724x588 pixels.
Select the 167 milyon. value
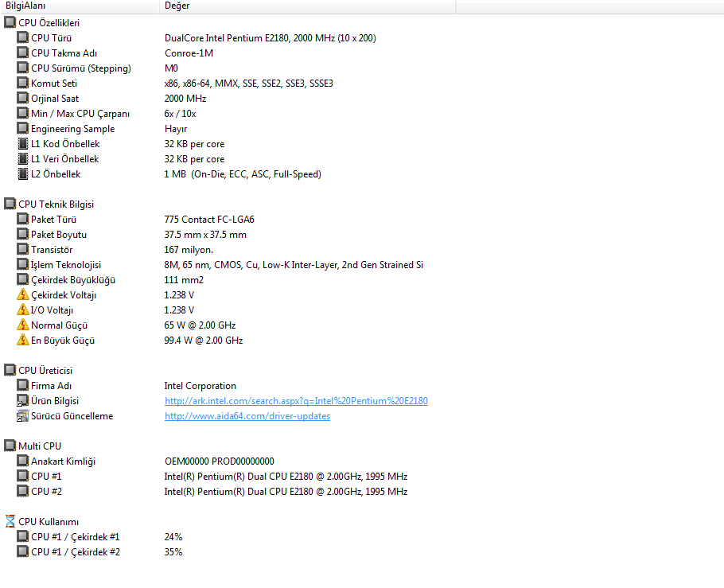[x=189, y=250]
